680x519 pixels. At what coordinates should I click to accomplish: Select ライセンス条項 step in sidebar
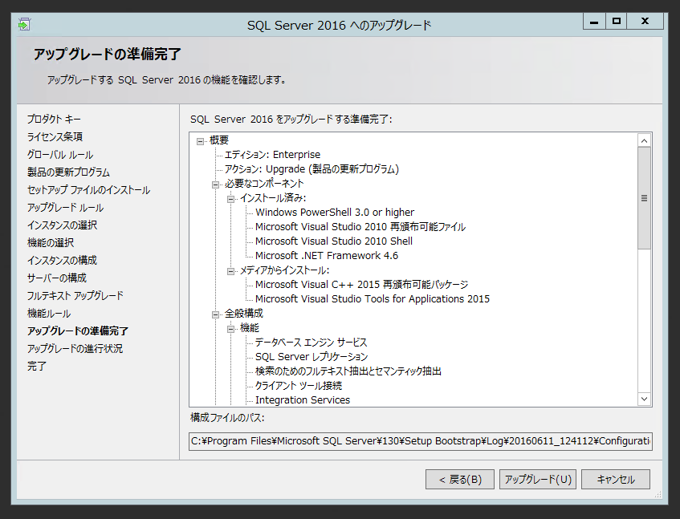point(55,137)
